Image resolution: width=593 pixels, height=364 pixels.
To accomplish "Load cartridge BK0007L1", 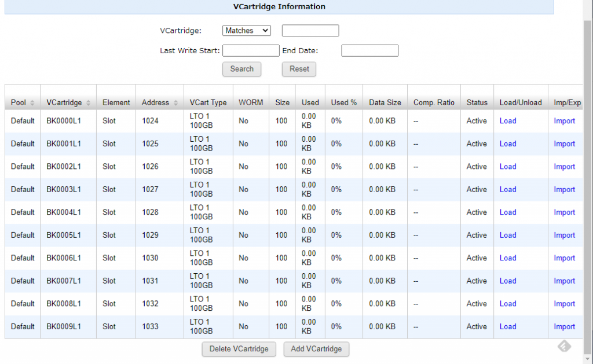I will click(x=507, y=281).
